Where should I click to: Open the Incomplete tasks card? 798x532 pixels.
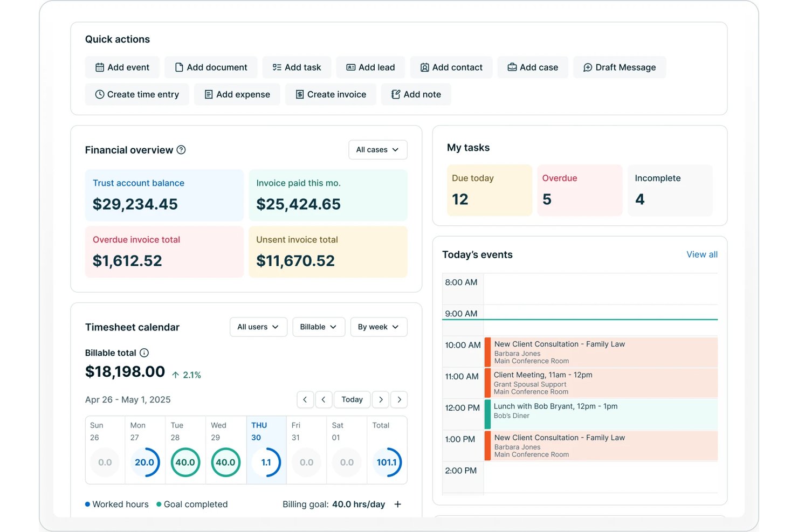click(670, 190)
